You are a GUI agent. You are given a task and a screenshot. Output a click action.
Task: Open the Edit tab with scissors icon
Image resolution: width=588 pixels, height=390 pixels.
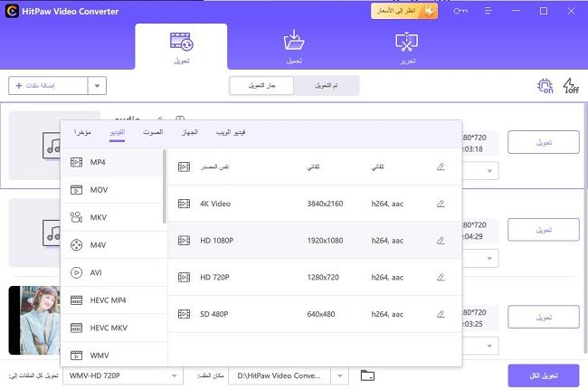[407, 46]
